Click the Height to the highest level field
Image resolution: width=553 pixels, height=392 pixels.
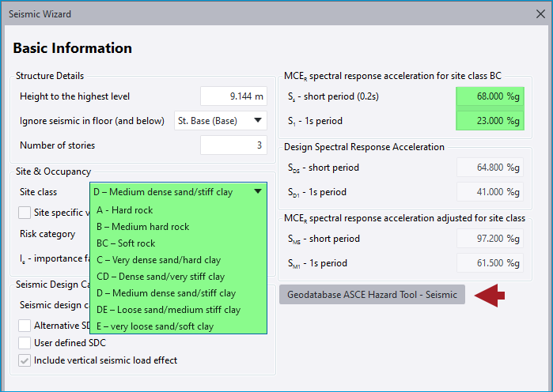(233, 96)
